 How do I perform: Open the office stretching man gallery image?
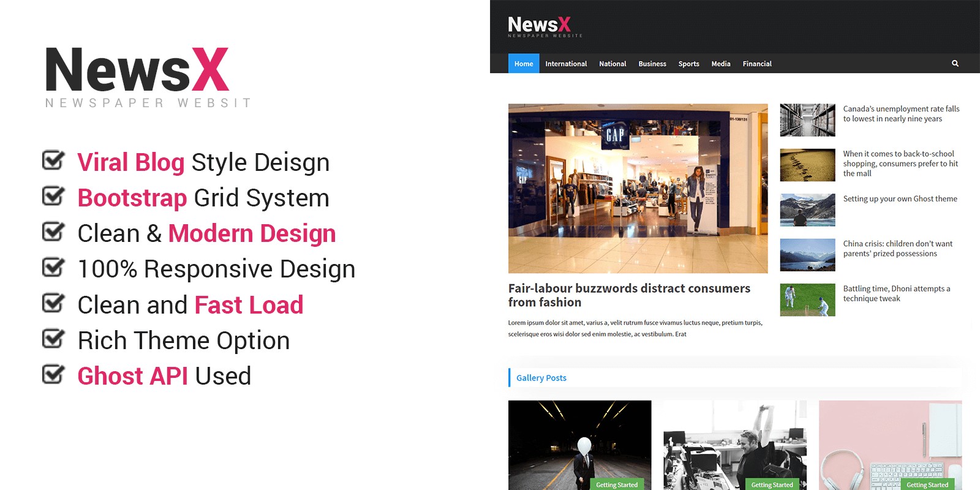[x=735, y=445]
